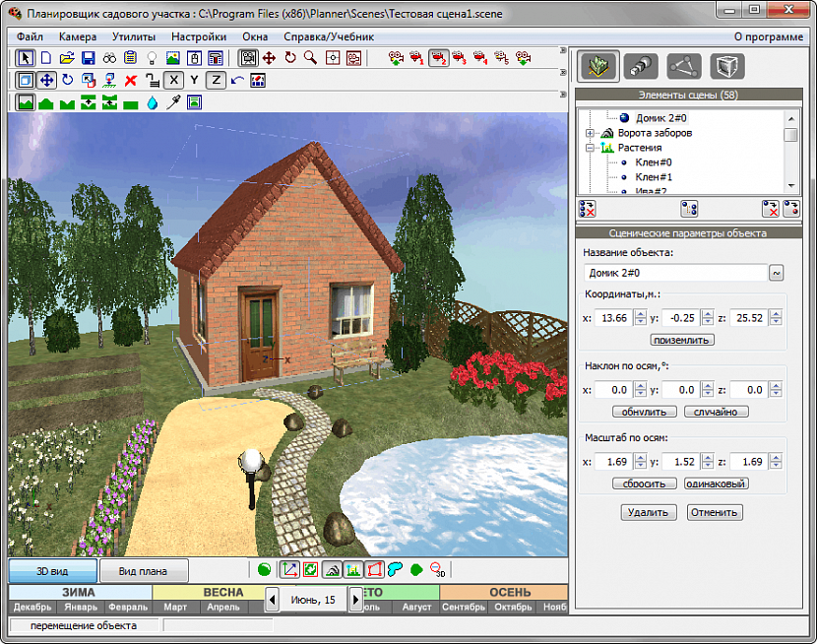Open scene file with folder icon
This screenshot has height=644, width=817.
[x=66, y=58]
